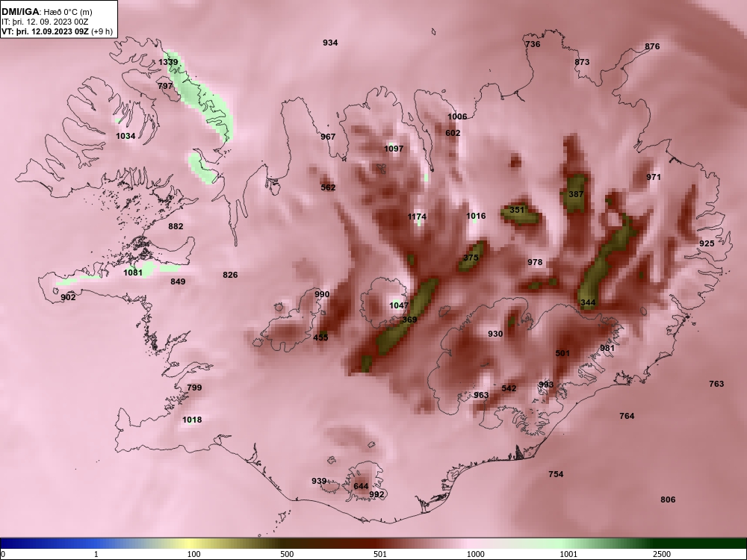
Task: Click the valid time line "VT: þri. 12.09.2023 09Z"
Action: 46,32
